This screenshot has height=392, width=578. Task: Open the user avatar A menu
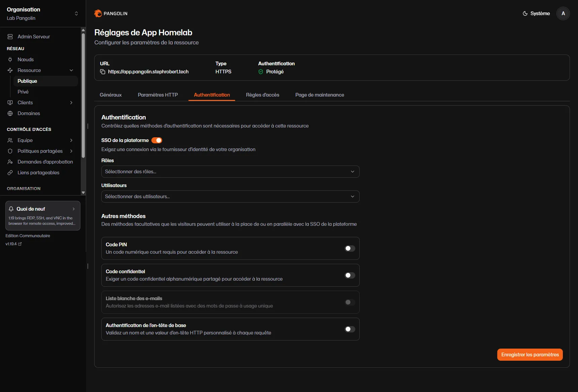pos(563,13)
